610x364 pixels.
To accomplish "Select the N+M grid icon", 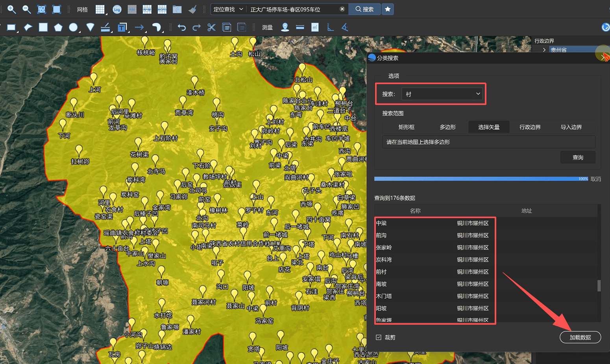I will [x=147, y=9].
